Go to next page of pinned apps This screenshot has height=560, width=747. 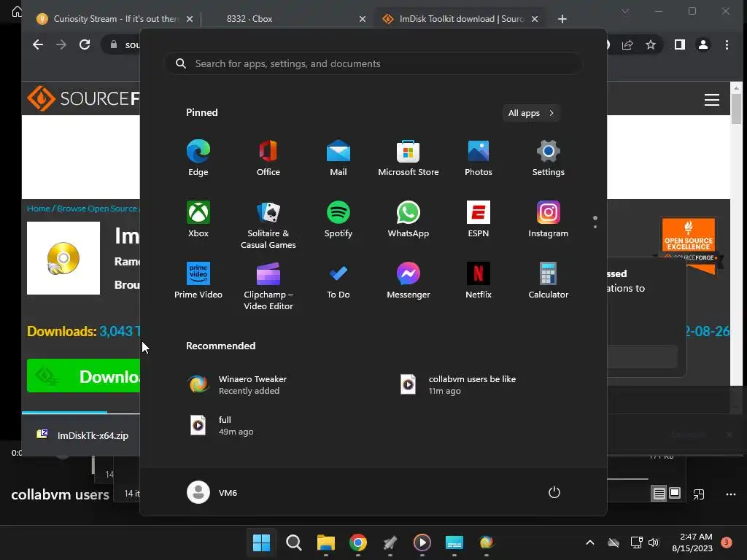pos(595,227)
